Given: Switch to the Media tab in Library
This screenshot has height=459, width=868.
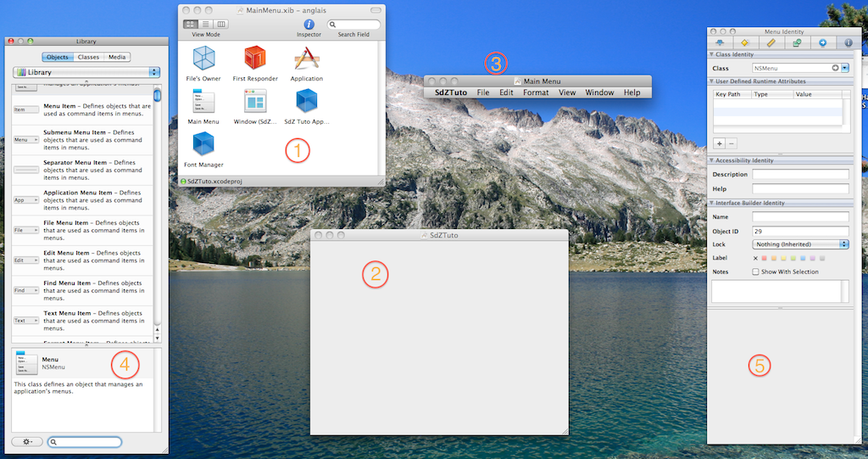Looking at the screenshot, I should point(117,57).
